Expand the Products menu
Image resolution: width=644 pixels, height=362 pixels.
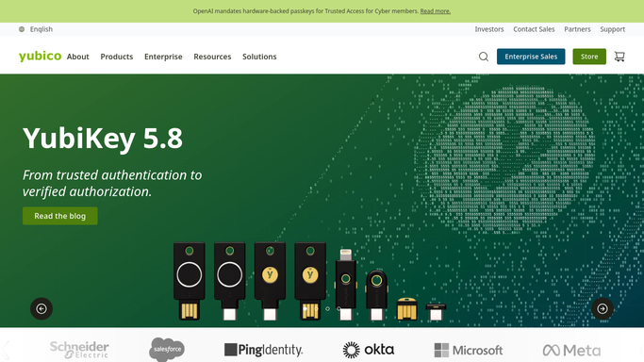pyautogui.click(x=117, y=57)
